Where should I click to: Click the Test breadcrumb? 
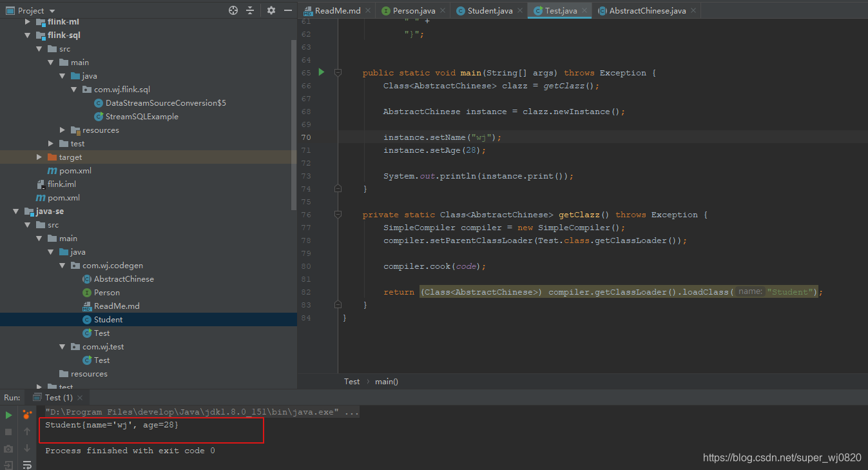[x=352, y=382]
